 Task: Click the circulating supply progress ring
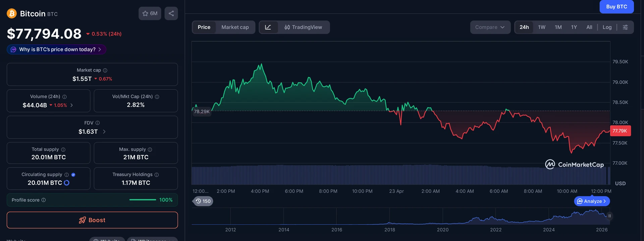click(67, 183)
